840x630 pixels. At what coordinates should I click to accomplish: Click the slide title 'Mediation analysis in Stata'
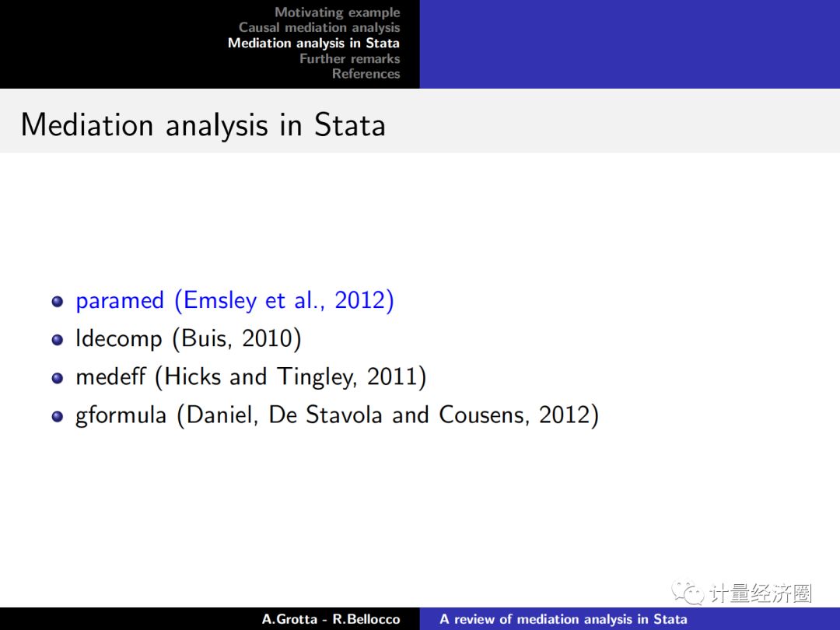tap(203, 124)
